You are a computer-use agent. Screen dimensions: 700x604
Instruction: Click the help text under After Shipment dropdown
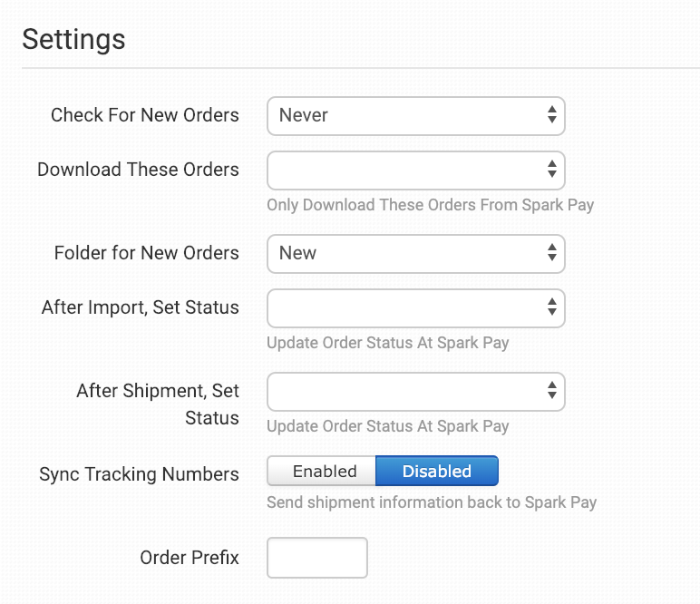[x=387, y=426]
